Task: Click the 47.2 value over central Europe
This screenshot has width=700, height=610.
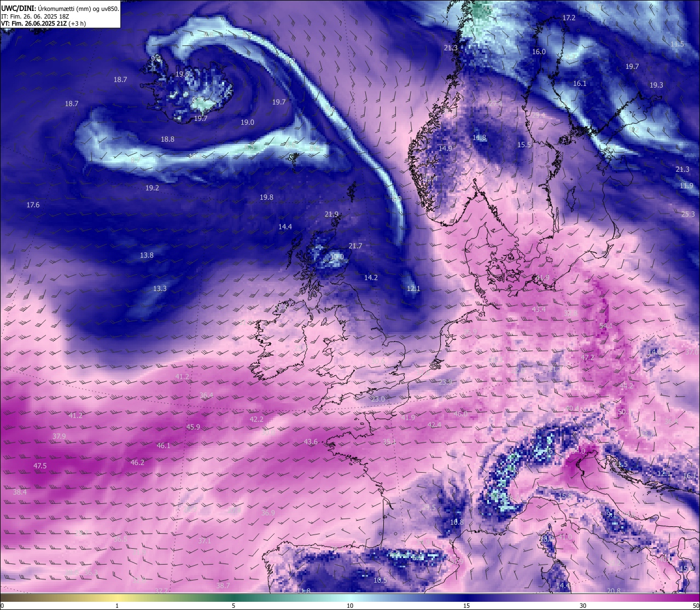Action: click(x=587, y=357)
